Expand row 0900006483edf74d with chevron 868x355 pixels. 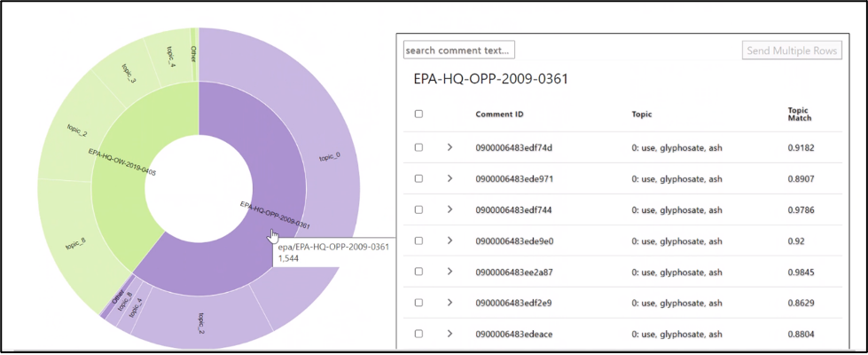click(450, 147)
